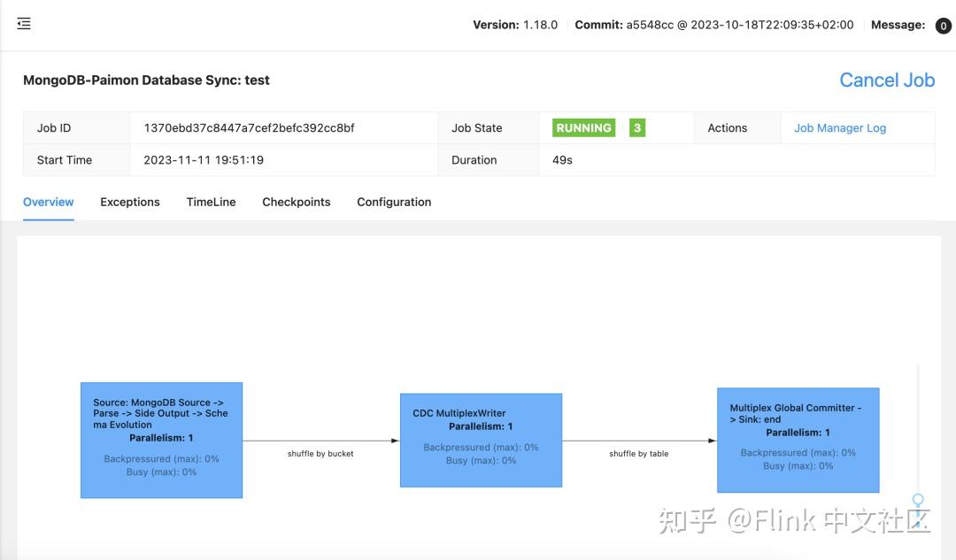Select the Overview tab
Screen dimensions: 956x560
(48, 202)
